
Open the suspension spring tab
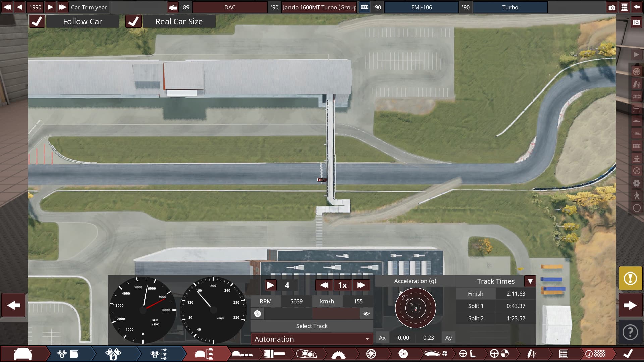coord(531,354)
